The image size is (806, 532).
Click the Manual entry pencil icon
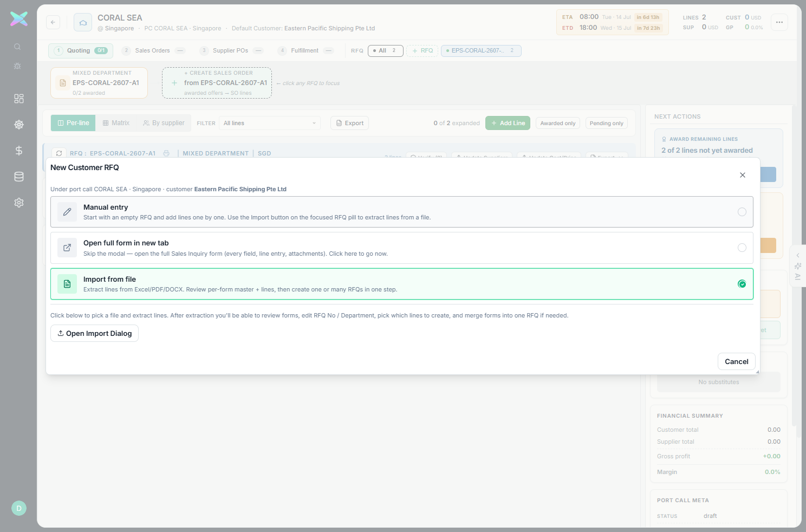point(67,212)
